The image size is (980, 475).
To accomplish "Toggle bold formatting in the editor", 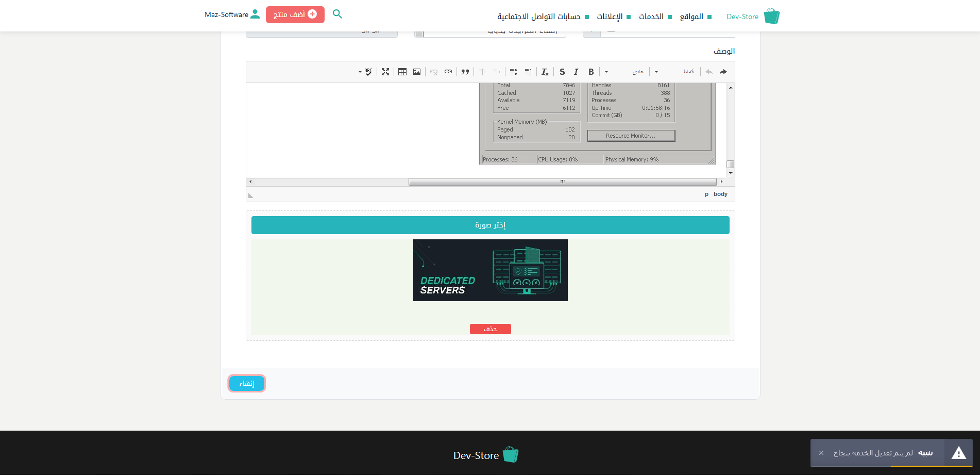I will 591,72.
